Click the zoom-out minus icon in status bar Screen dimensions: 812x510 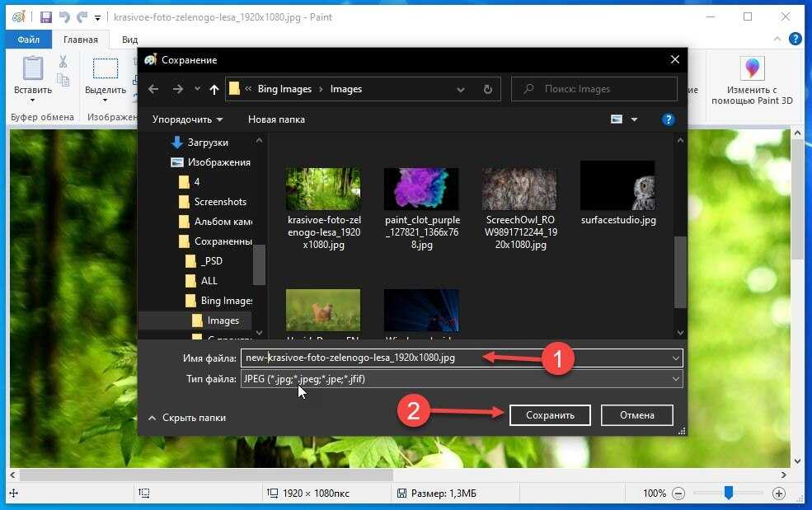pyautogui.click(x=678, y=494)
